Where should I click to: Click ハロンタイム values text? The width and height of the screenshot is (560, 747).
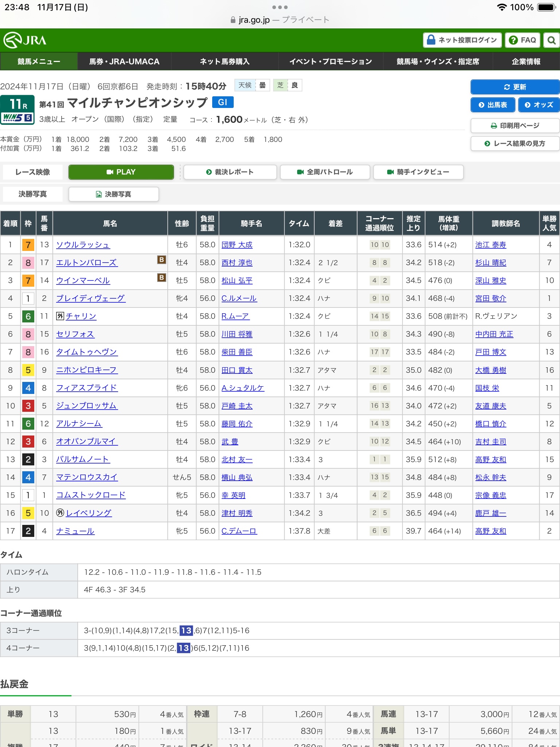(173, 572)
